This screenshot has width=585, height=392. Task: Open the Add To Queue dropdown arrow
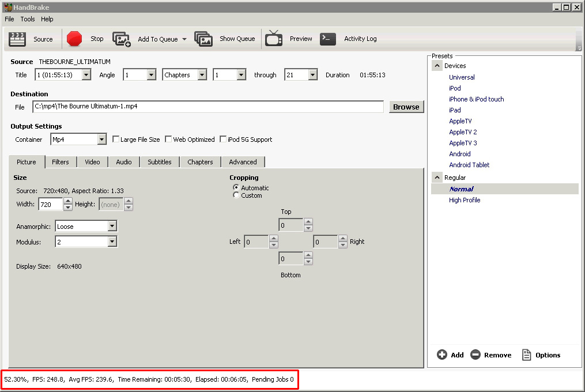pyautogui.click(x=184, y=39)
